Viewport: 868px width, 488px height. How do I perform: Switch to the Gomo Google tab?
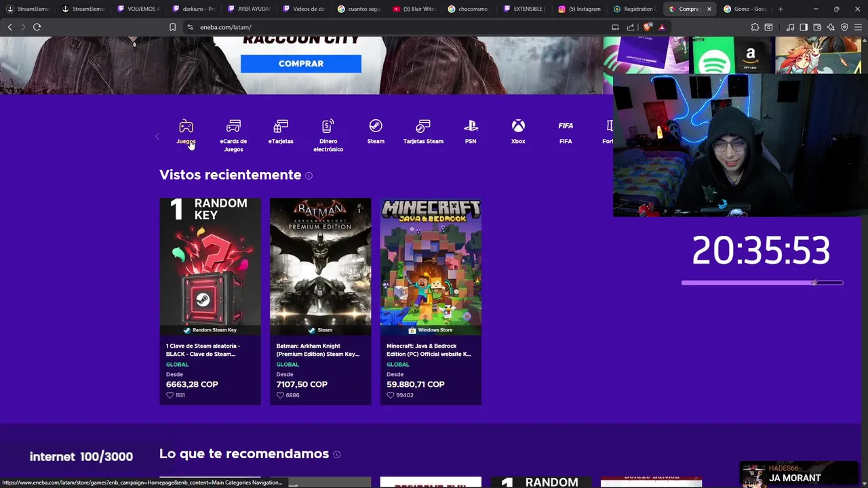pos(745,9)
